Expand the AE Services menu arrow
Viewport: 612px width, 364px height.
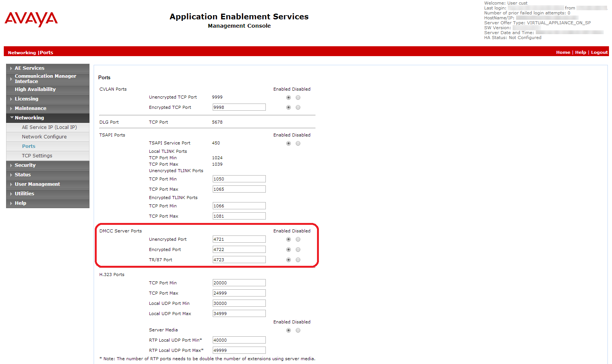[x=11, y=69]
